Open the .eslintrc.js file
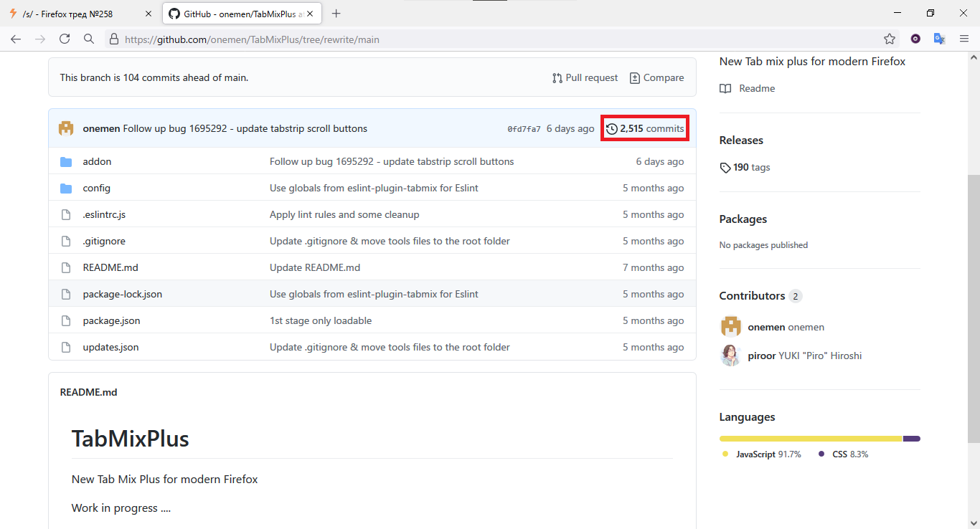 pyautogui.click(x=104, y=214)
